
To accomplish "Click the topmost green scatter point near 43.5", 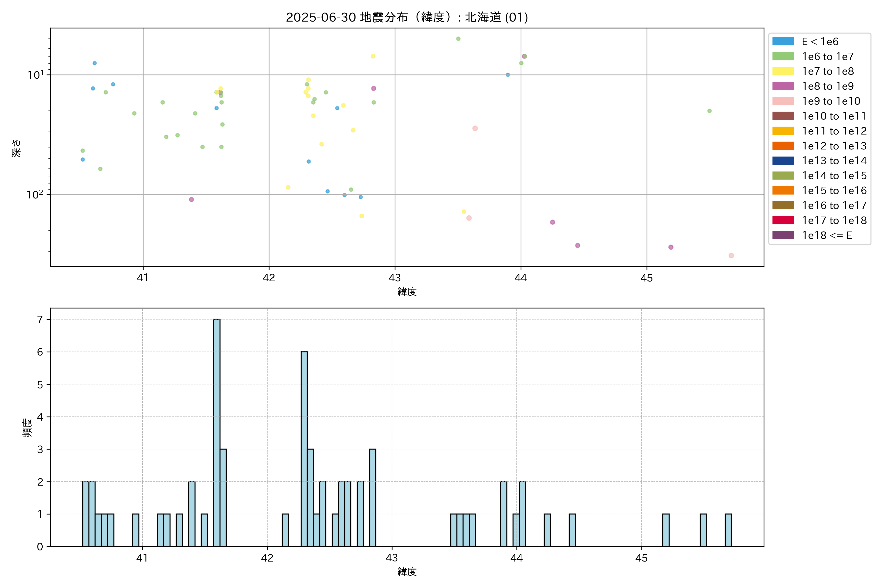I will tap(458, 39).
